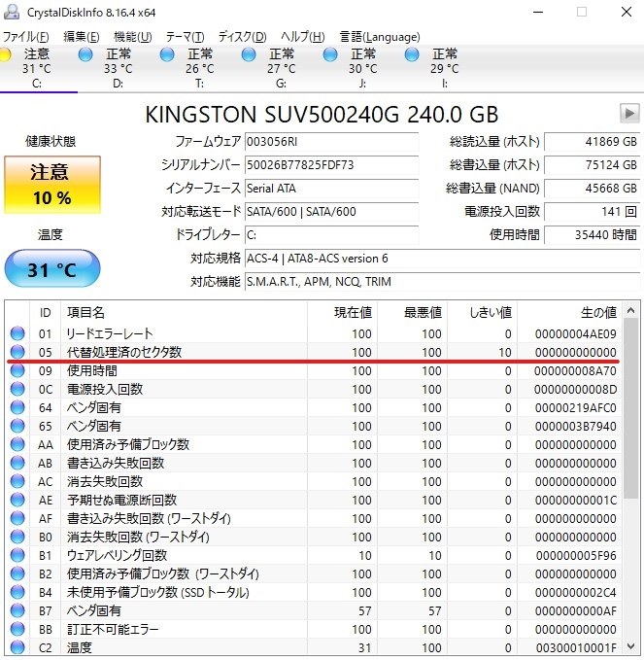
Task: Open the ディスク(D) menu
Action: coord(242,37)
